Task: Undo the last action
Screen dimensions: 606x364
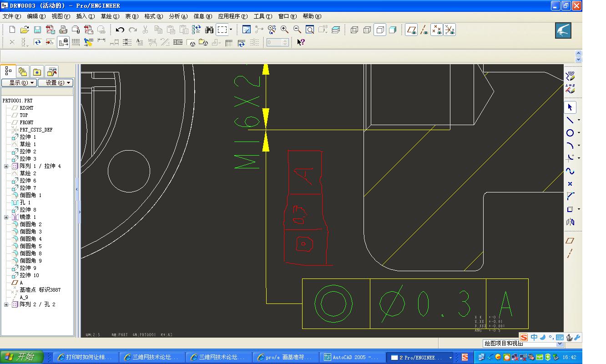Action: tap(120, 30)
